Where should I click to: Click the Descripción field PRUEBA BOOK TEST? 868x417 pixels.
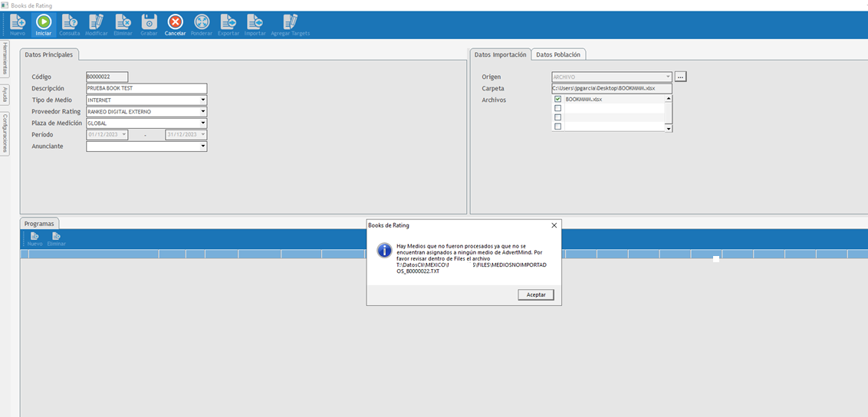[x=146, y=88]
